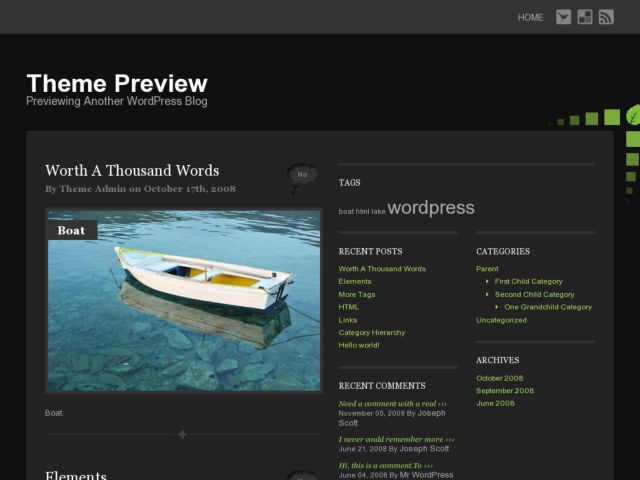Image resolution: width=640 pixels, height=480 pixels.
Task: Open the HOME menu item
Action: point(530,18)
